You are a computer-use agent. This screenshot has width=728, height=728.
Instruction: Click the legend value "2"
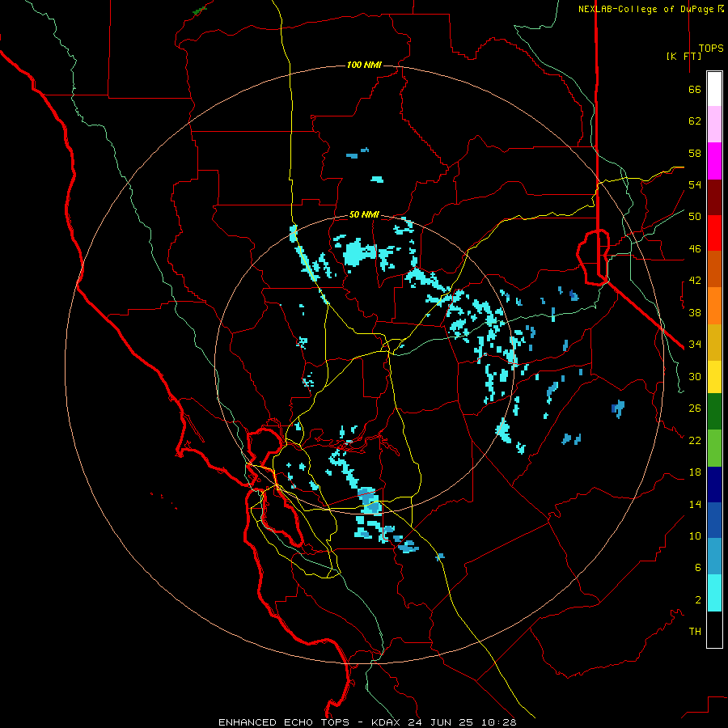pos(698,600)
